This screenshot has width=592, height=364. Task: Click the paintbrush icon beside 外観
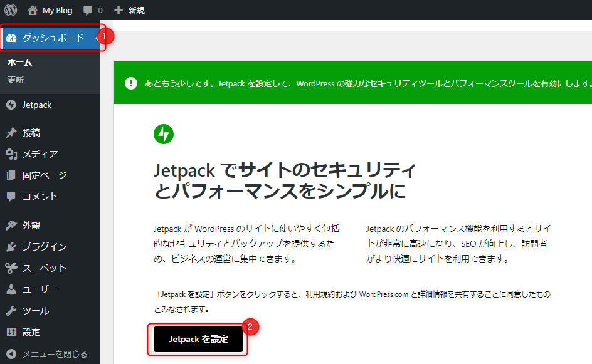(x=11, y=225)
